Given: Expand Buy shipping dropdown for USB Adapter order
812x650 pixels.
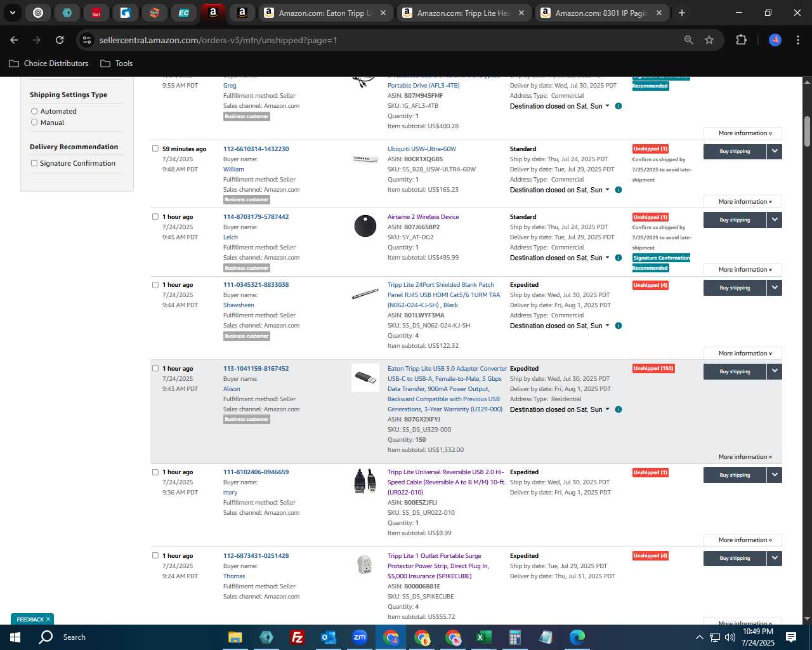Looking at the screenshot, I should pos(775,371).
